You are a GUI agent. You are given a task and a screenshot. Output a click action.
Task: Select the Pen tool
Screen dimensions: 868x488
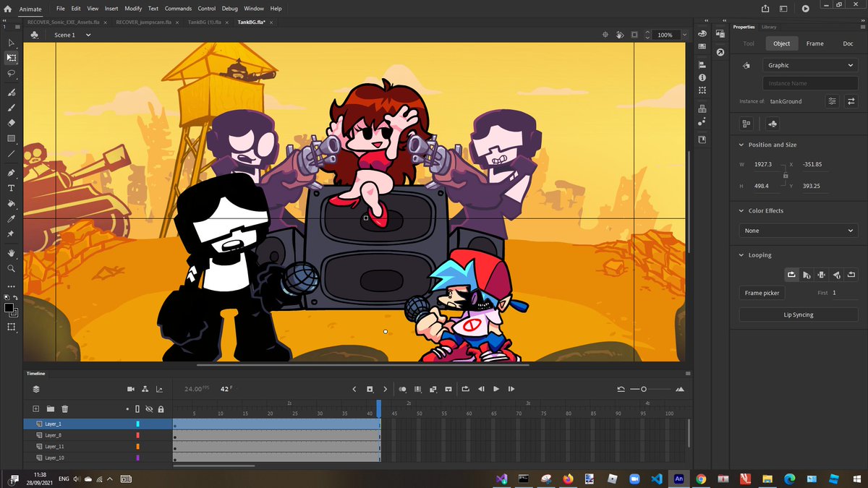click(11, 173)
